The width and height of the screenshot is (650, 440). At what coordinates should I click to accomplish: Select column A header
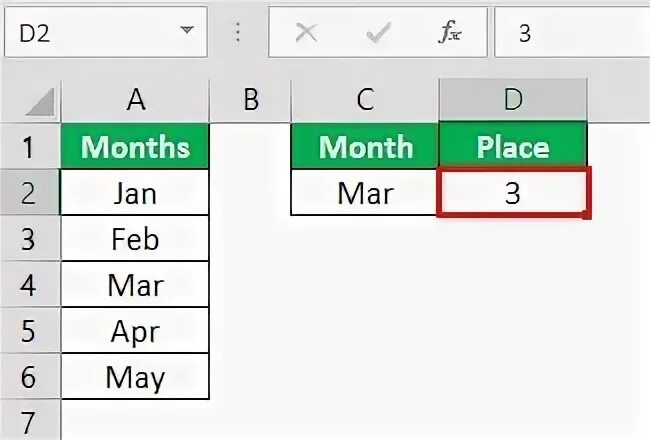135,100
